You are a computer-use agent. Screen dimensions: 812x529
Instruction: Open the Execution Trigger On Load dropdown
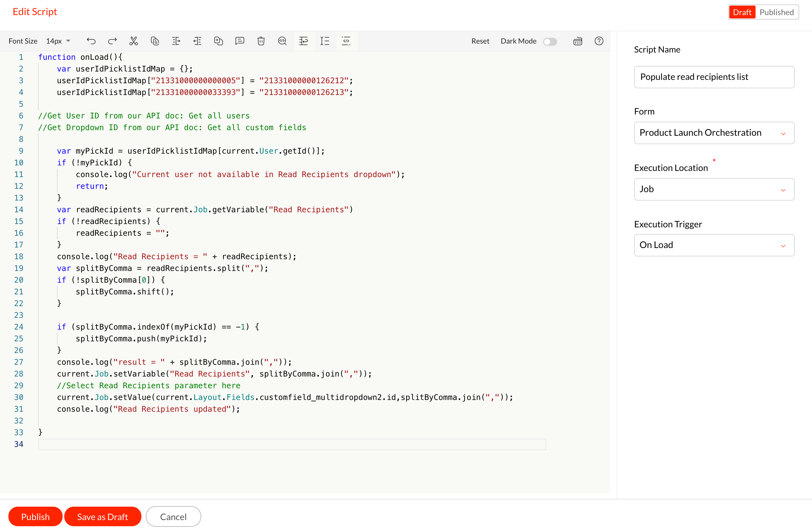click(714, 245)
